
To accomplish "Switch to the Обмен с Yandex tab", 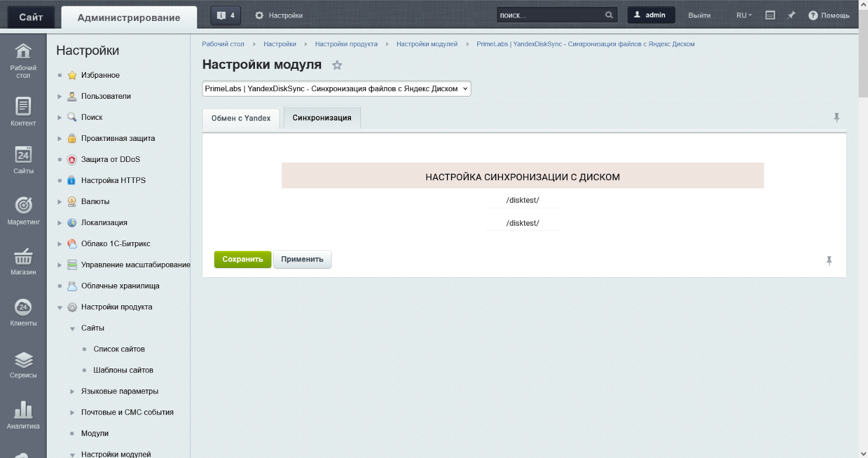I will [241, 118].
